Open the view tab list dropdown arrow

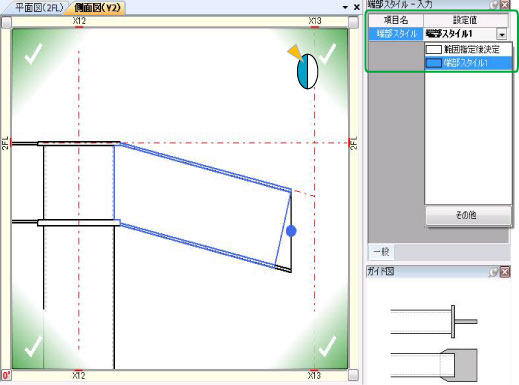coord(345,7)
